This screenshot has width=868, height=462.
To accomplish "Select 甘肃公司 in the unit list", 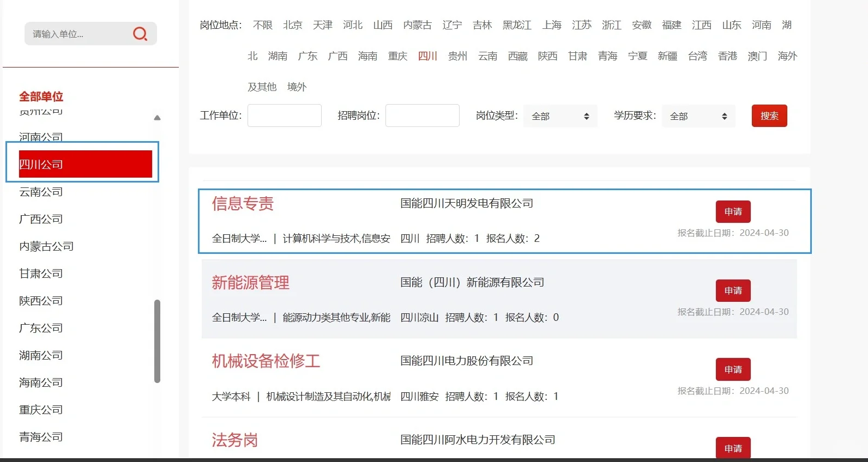I will 41,273.
